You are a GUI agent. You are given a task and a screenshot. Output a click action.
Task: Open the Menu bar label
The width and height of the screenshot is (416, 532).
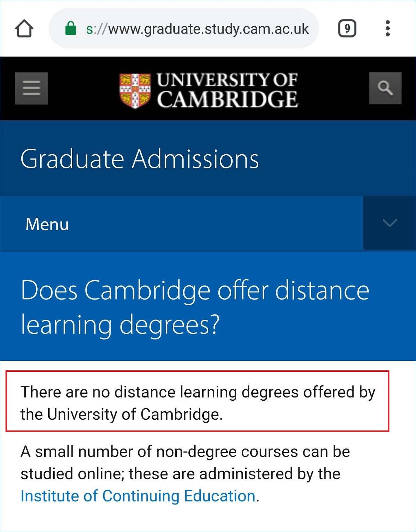pos(47,224)
